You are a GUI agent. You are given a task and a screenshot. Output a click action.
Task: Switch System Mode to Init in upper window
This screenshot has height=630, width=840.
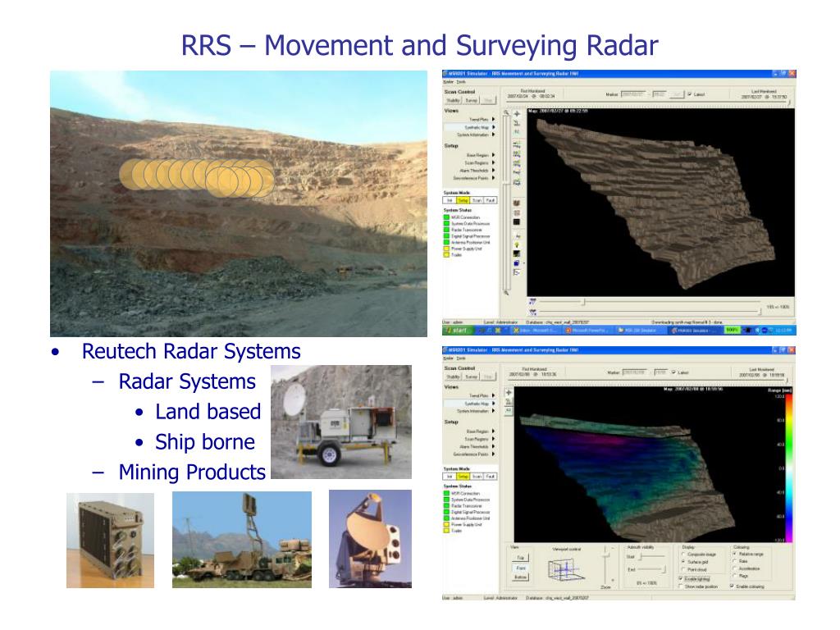click(x=450, y=200)
